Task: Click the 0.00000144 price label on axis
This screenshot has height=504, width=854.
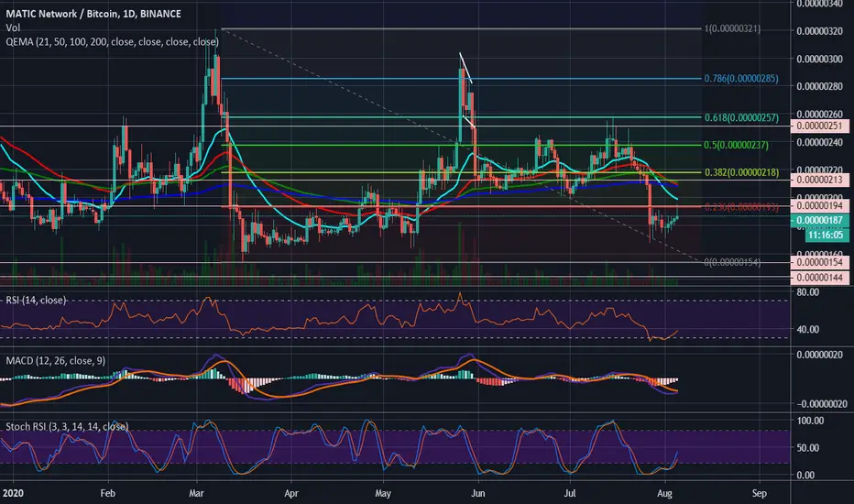Action: click(x=820, y=278)
